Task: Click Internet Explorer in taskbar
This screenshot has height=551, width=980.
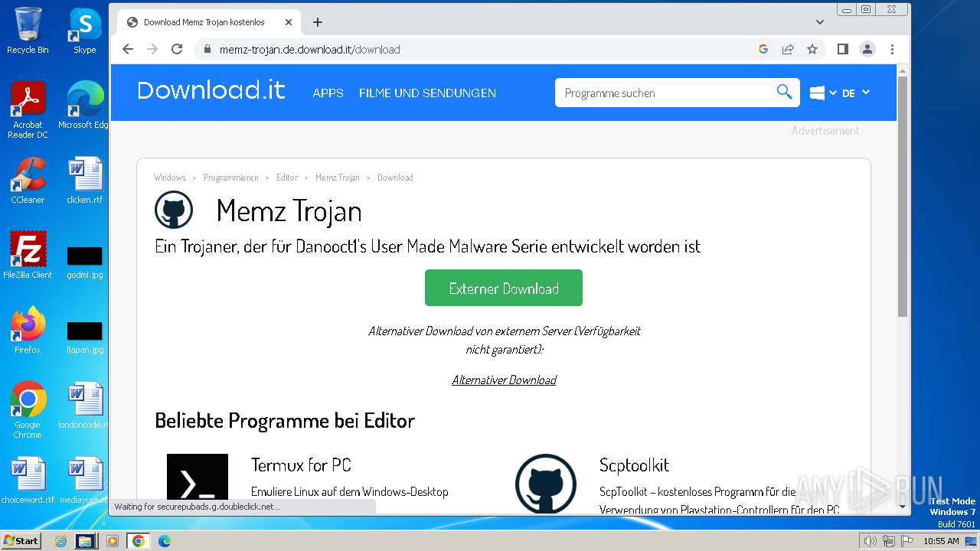Action: [61, 541]
